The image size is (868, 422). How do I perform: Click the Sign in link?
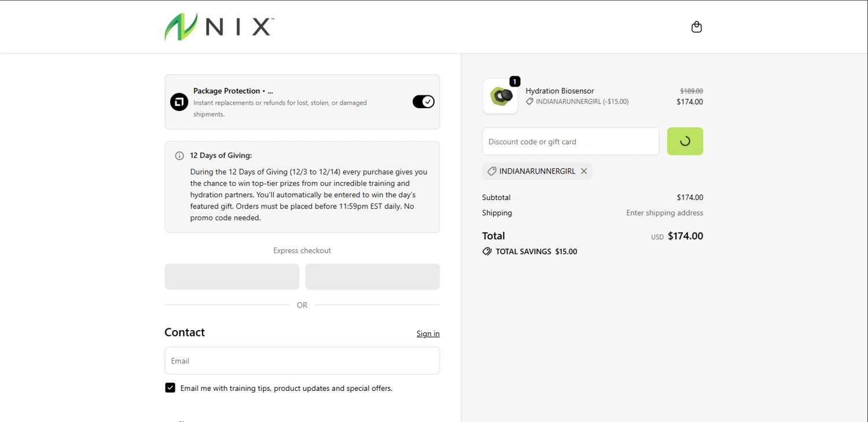click(428, 334)
